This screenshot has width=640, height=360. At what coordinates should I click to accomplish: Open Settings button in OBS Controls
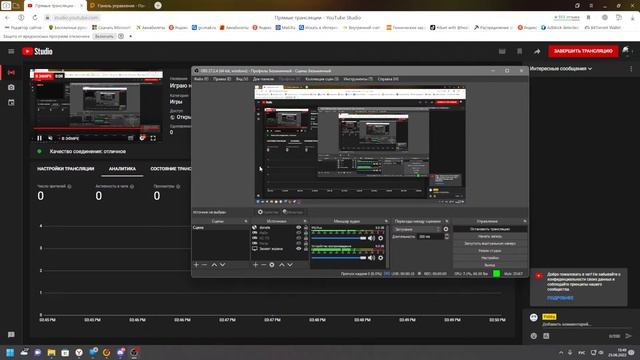490,258
